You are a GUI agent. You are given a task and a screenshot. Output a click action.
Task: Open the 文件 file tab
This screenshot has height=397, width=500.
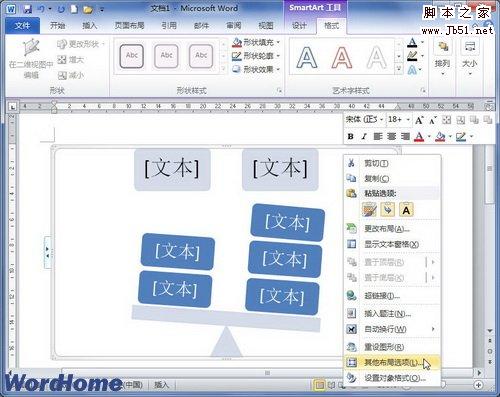[22, 26]
